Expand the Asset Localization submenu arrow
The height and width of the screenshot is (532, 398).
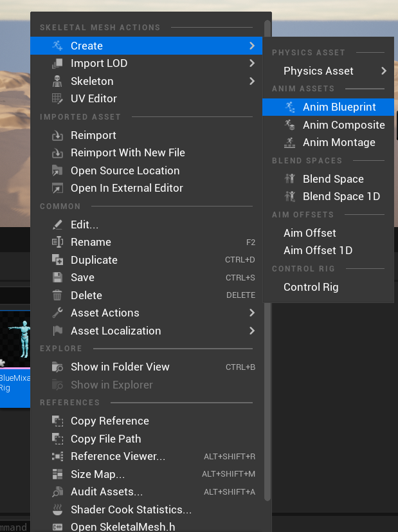(x=252, y=331)
